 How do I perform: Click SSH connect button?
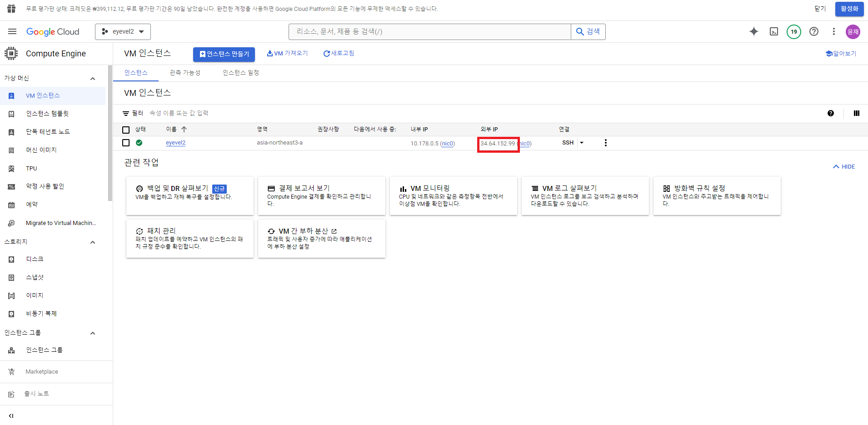[568, 143]
